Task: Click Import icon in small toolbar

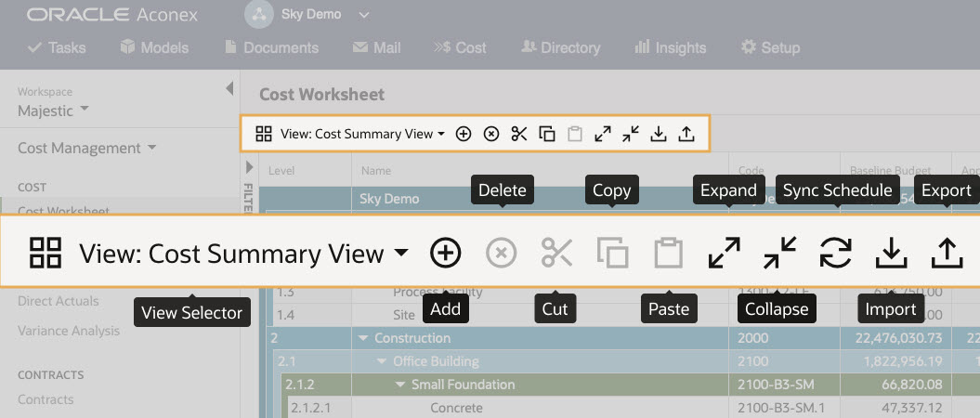Action: (x=658, y=134)
